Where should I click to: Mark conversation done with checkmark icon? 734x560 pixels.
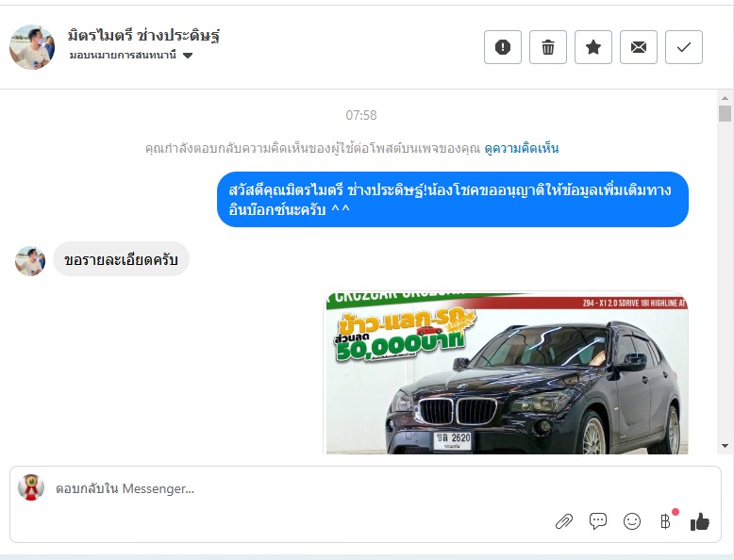point(684,47)
